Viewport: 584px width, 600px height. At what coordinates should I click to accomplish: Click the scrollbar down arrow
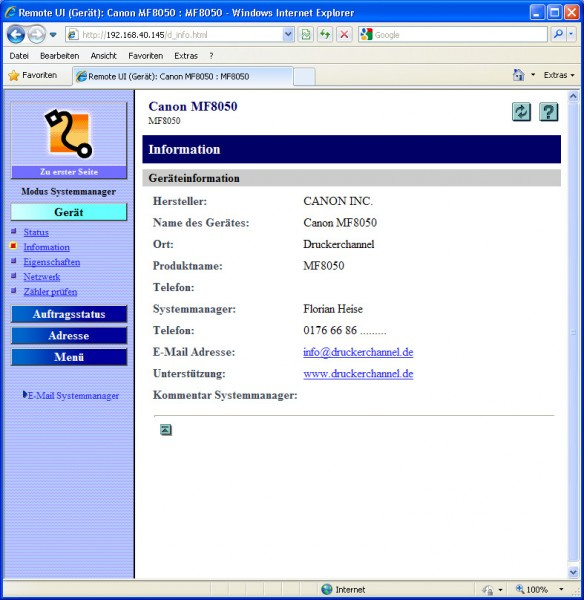[x=573, y=572]
